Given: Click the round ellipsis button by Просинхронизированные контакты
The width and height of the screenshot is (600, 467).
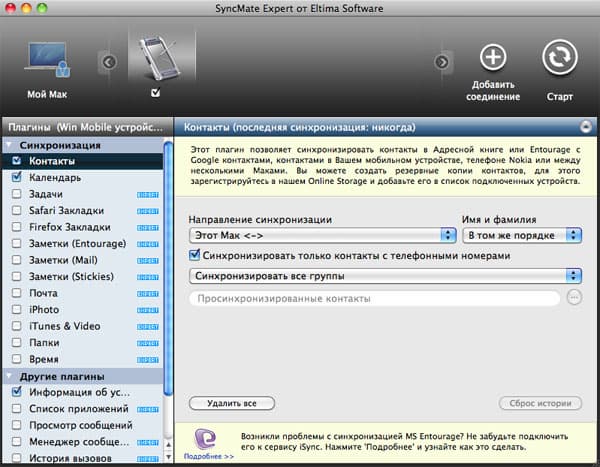Looking at the screenshot, I should (574, 297).
